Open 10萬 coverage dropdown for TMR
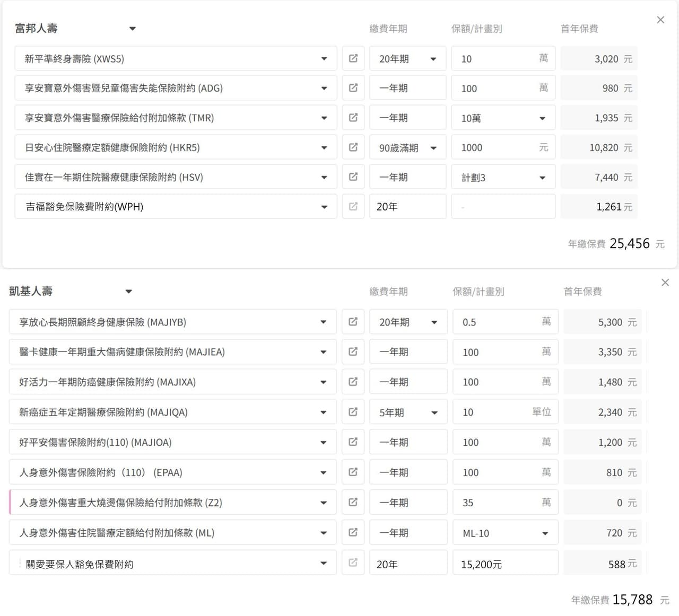The image size is (679, 616). tap(503, 118)
